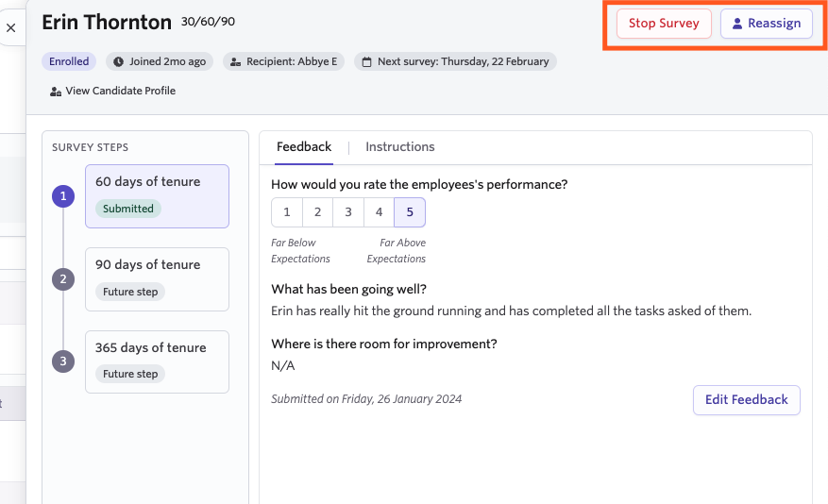The image size is (828, 504).
Task: Choose performance rating 2
Action: click(x=317, y=212)
